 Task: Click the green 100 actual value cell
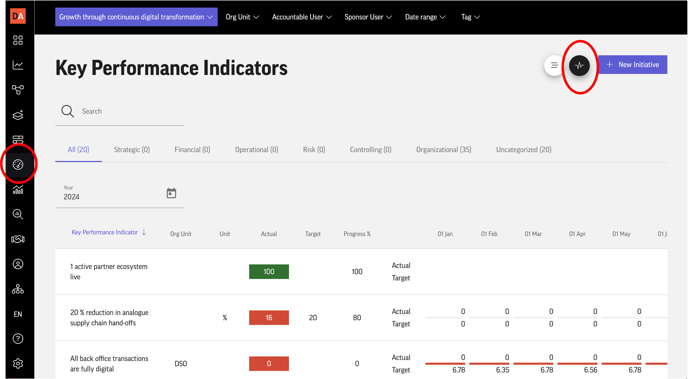[x=269, y=272]
